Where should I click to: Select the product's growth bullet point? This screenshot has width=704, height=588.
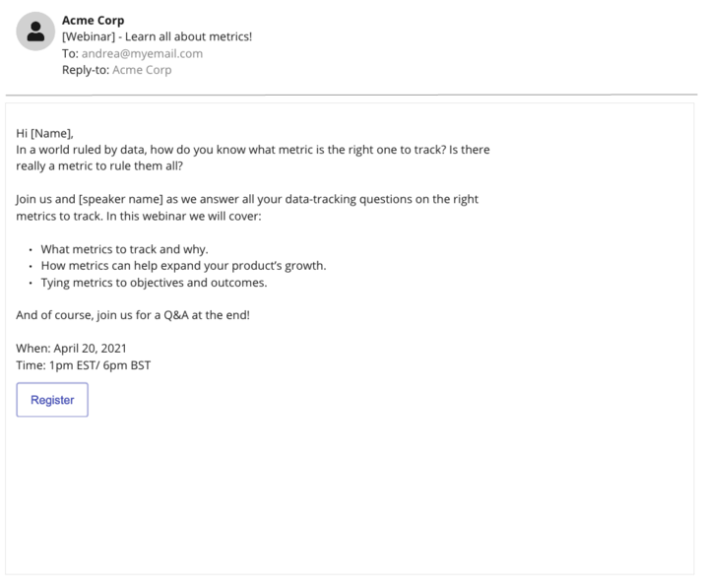pyautogui.click(x=183, y=266)
